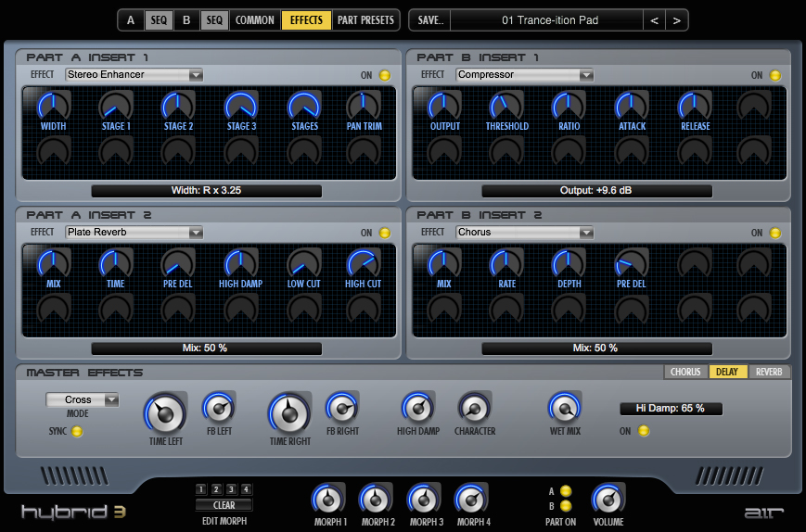Click the master Volume knob

[x=608, y=500]
